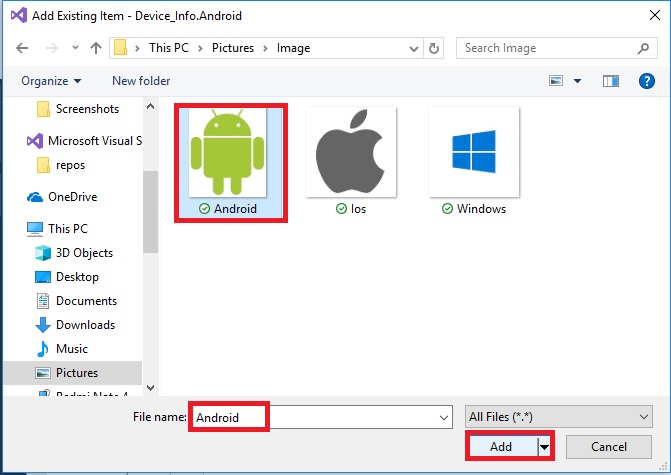Viewport: 671px width, 475px height.
Task: Open the File name dropdown list
Action: pyautogui.click(x=444, y=417)
